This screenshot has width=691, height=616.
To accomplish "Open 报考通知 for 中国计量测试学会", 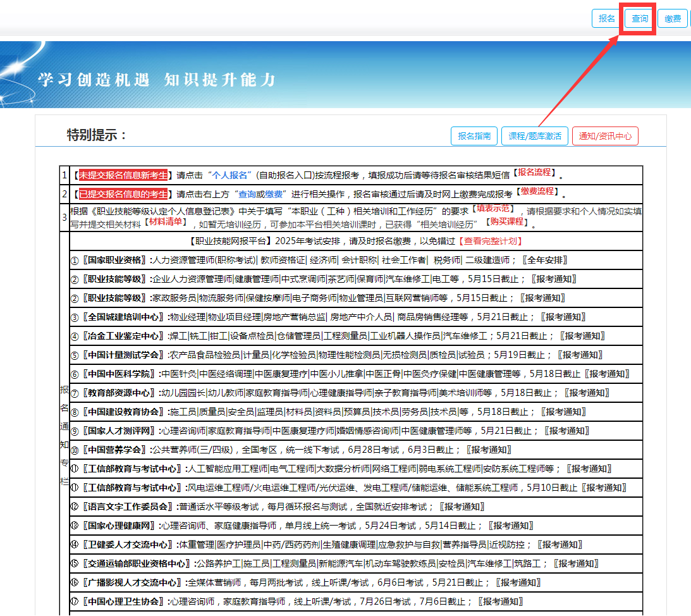I will click(x=580, y=355).
